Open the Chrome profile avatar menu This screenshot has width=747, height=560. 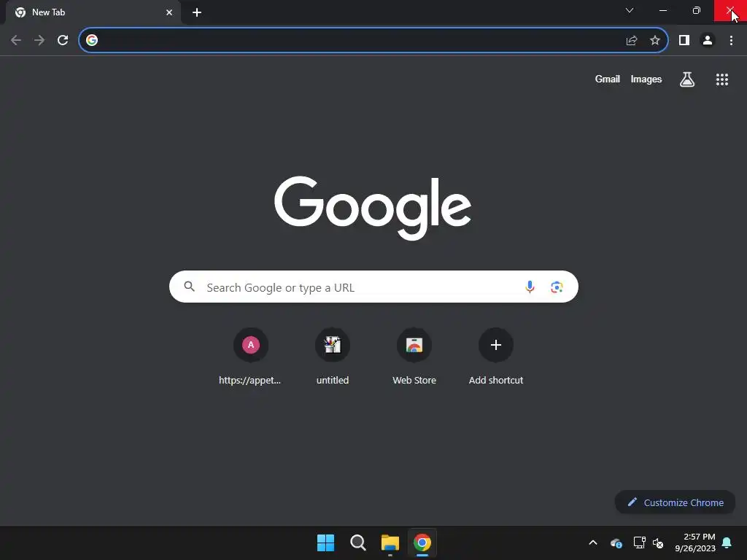(708, 40)
